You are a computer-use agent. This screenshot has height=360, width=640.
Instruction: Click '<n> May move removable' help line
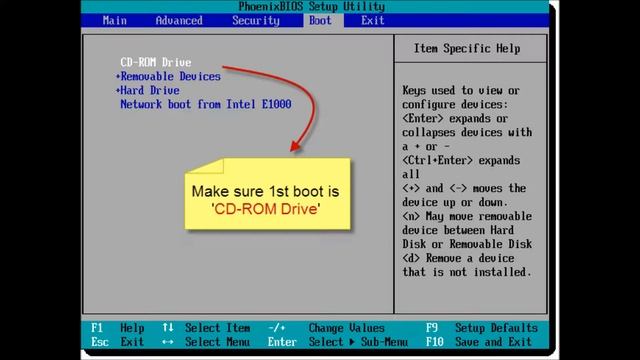(467, 216)
